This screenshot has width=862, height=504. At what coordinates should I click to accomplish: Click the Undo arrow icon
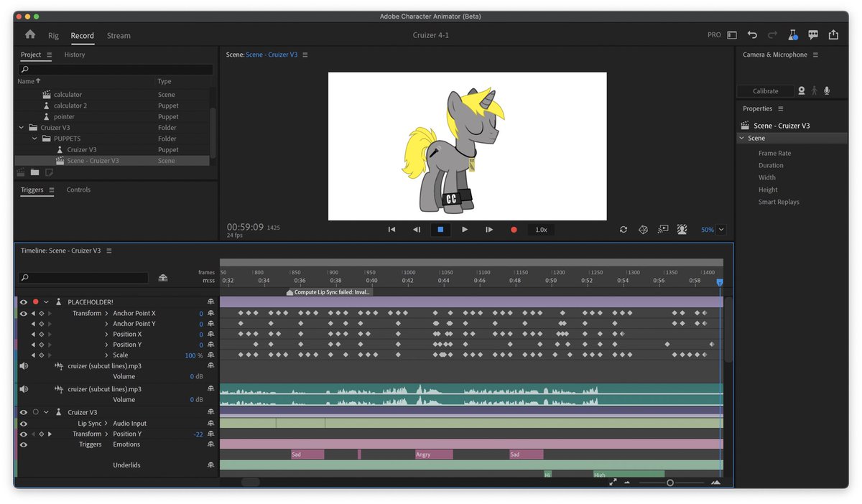coord(751,34)
